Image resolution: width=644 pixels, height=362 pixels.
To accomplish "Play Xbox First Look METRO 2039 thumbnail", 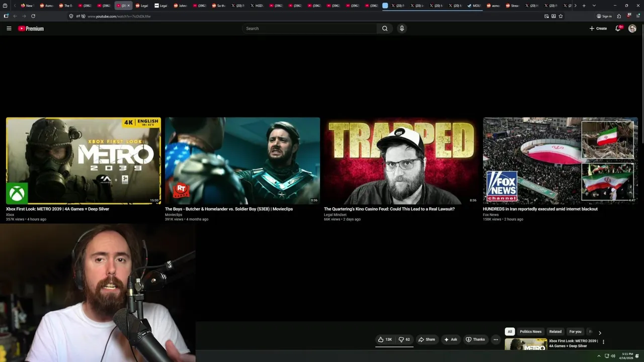I will (84, 161).
